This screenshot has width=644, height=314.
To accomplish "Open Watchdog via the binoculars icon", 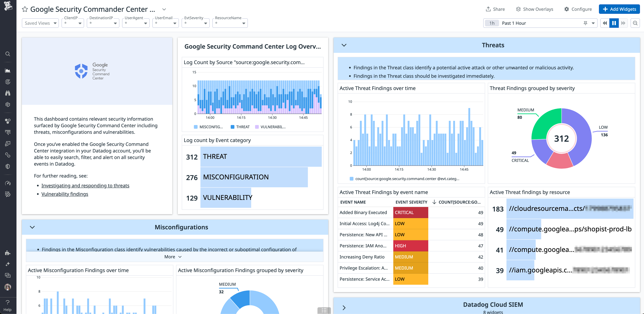I will (x=8, y=93).
